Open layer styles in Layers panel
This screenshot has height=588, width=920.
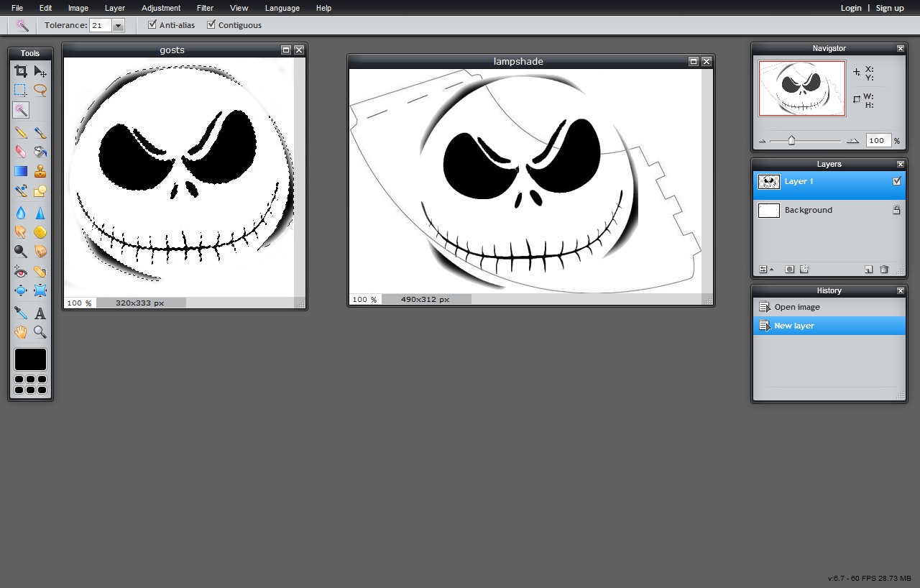804,270
